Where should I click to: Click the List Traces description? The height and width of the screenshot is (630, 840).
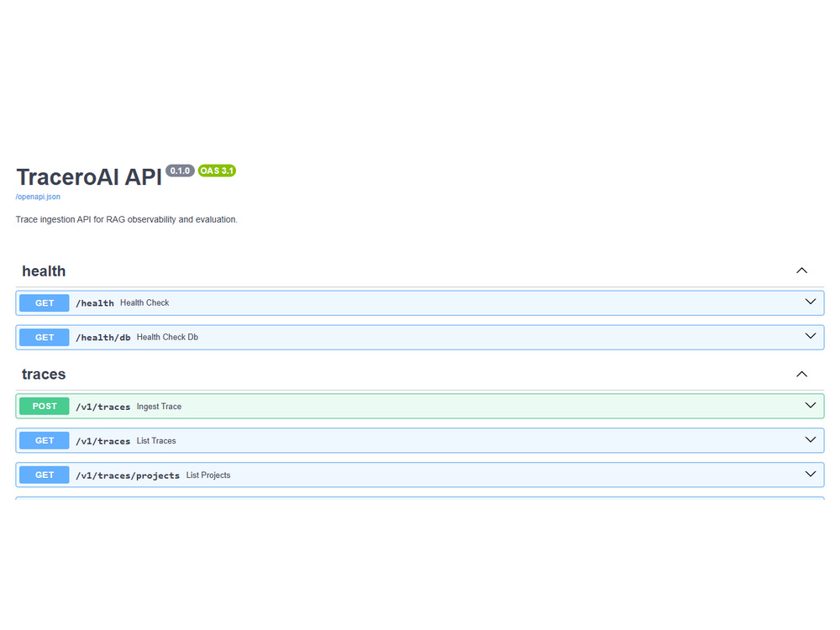pos(156,441)
